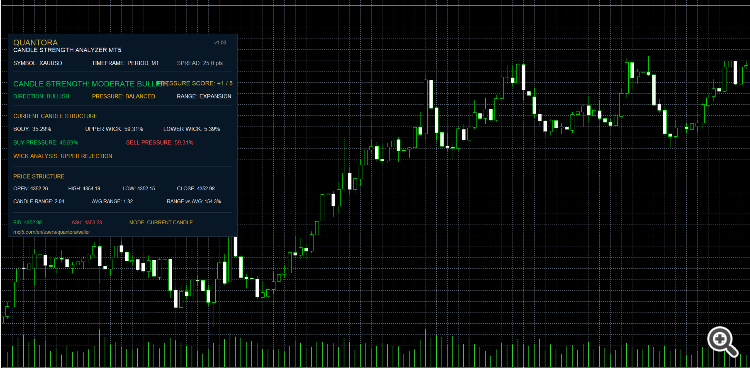
Task: Click the HIGH price value
Action: pyautogui.click(x=84, y=188)
